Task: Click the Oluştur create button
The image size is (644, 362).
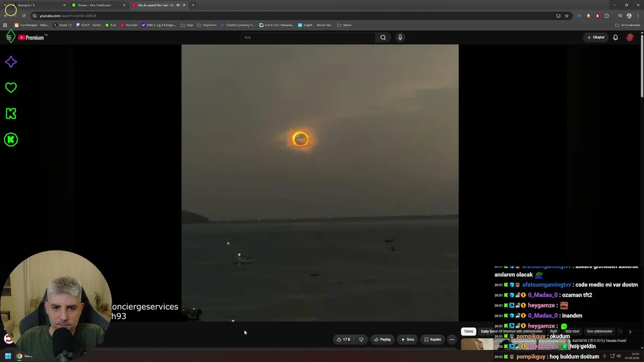Action: 596,37
